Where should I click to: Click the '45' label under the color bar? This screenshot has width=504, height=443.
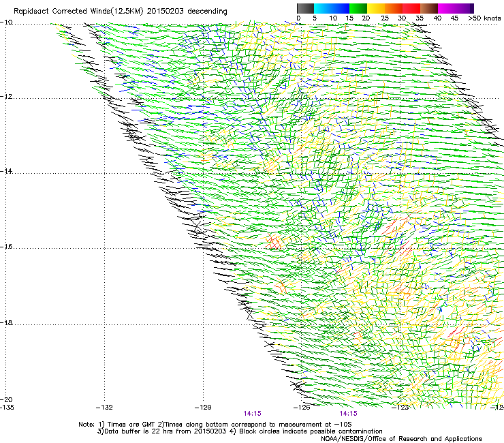(x=454, y=18)
